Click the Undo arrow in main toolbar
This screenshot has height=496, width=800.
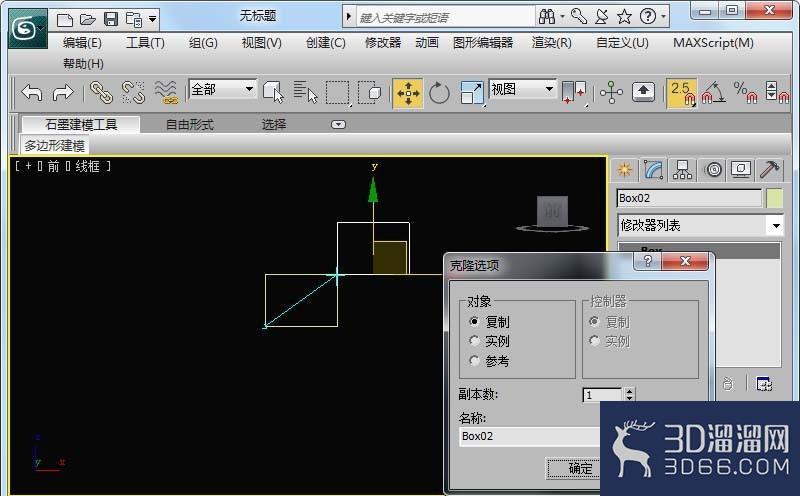[x=32, y=93]
